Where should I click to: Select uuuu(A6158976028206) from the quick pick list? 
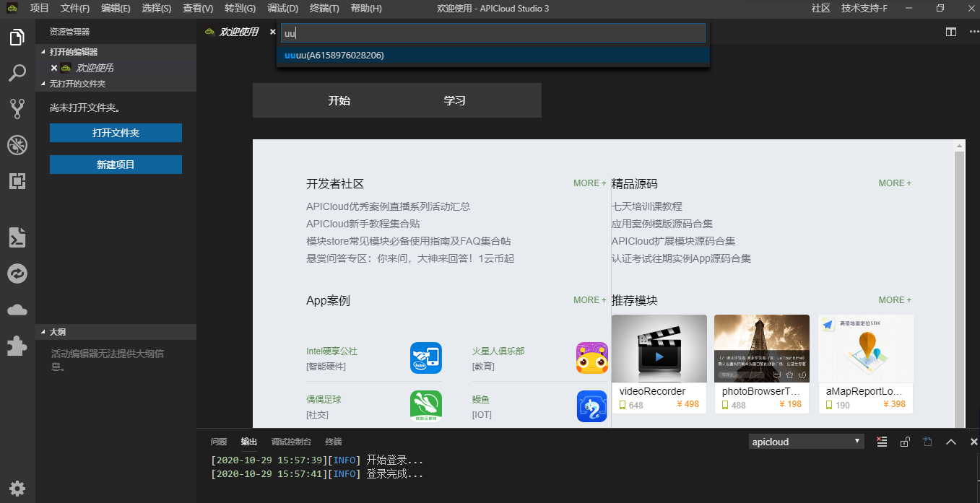click(x=493, y=56)
